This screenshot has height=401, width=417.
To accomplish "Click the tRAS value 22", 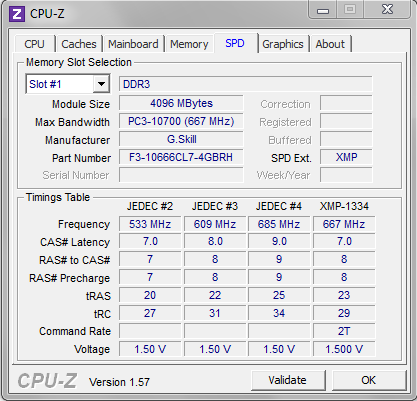I will pos(215,295).
